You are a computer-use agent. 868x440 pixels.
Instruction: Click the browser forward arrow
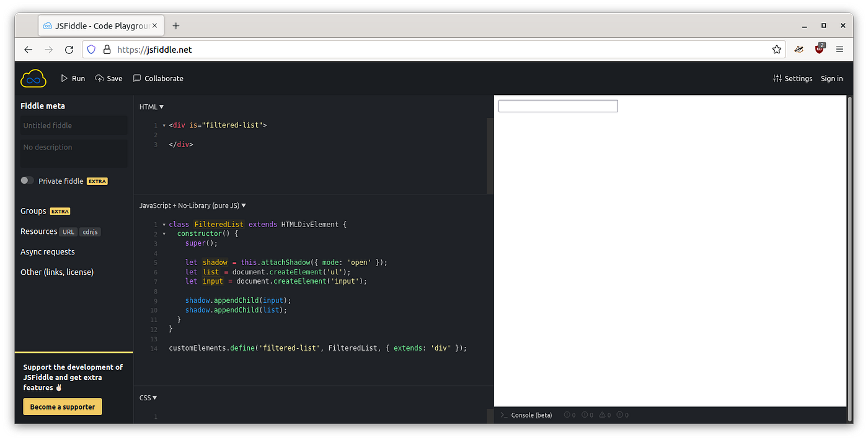pos(49,50)
